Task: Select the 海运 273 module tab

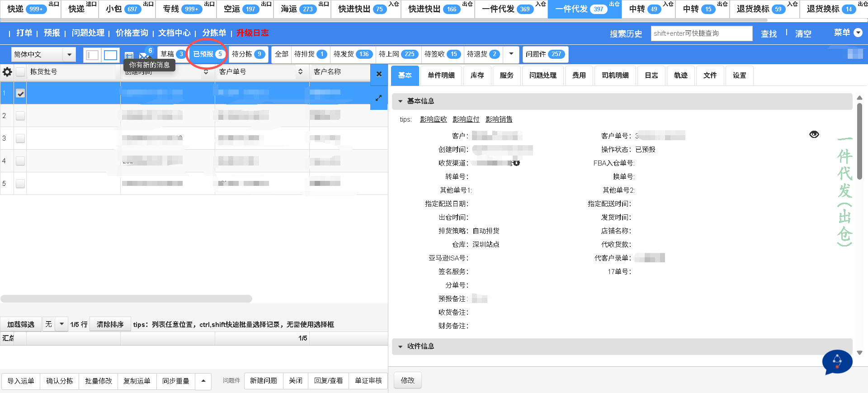Action: pos(302,9)
